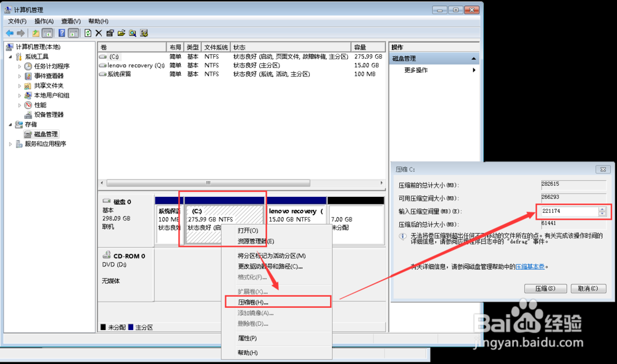Click the black 未分配 legend swatch
Screen dimensions: 617x364
[104, 327]
